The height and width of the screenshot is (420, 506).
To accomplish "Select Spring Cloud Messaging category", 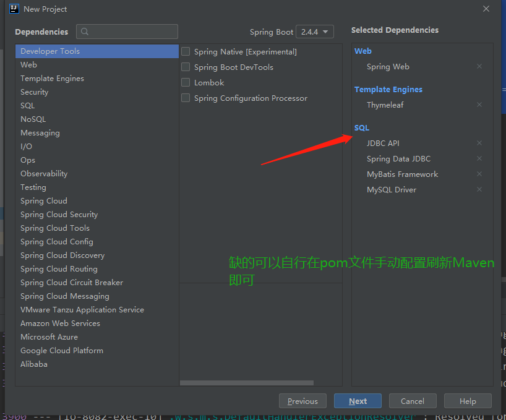I will pyautogui.click(x=97, y=296).
